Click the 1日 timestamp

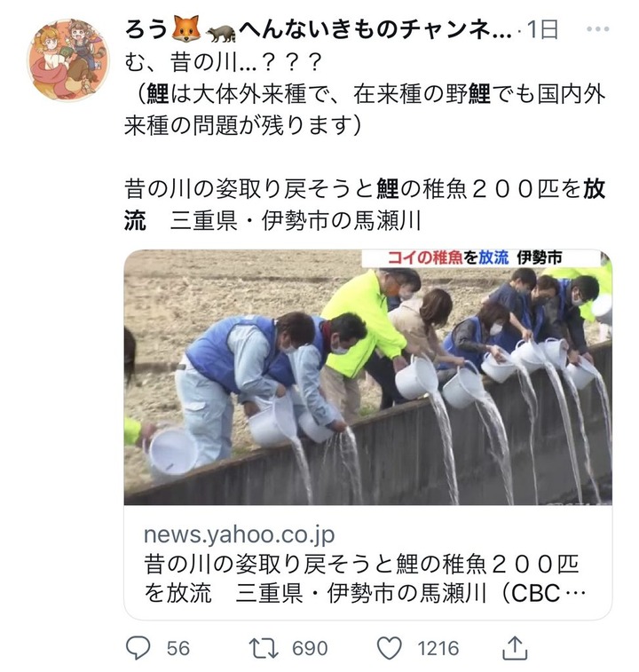point(542,29)
